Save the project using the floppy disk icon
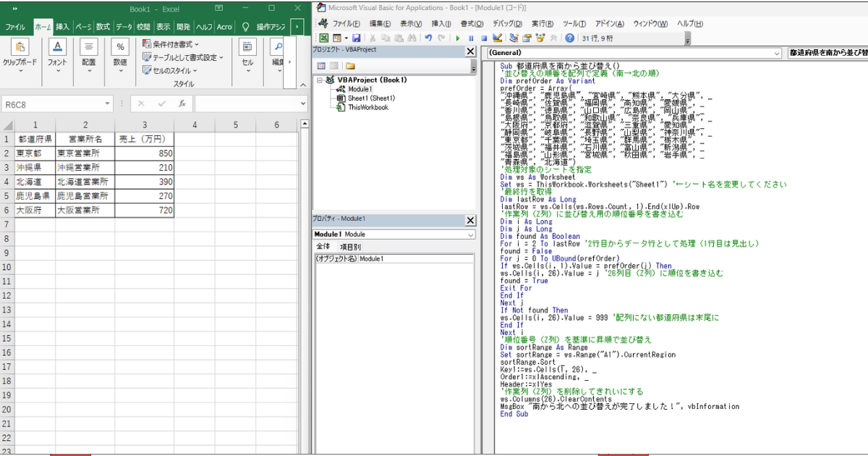Viewport: 868px width, 456px height. (x=357, y=38)
